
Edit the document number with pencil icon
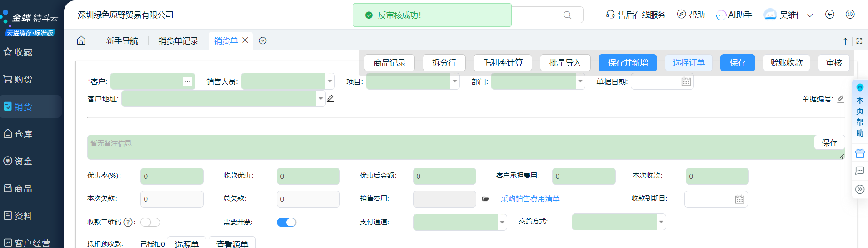[x=840, y=99]
